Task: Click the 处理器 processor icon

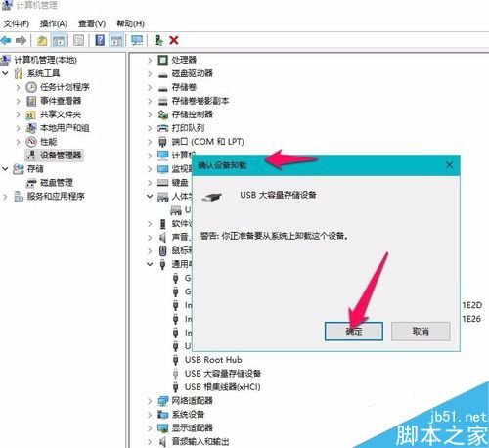Action: tap(162, 60)
